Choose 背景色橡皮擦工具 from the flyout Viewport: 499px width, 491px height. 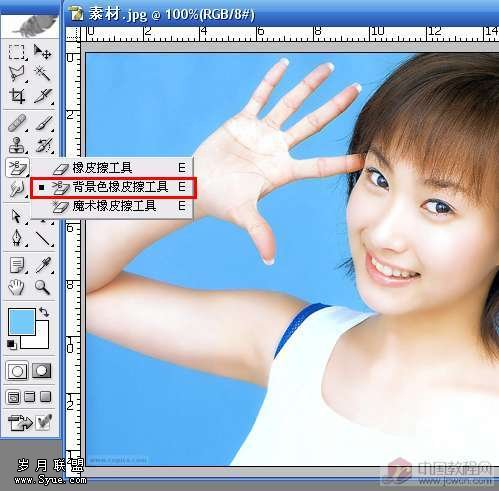coord(113,188)
